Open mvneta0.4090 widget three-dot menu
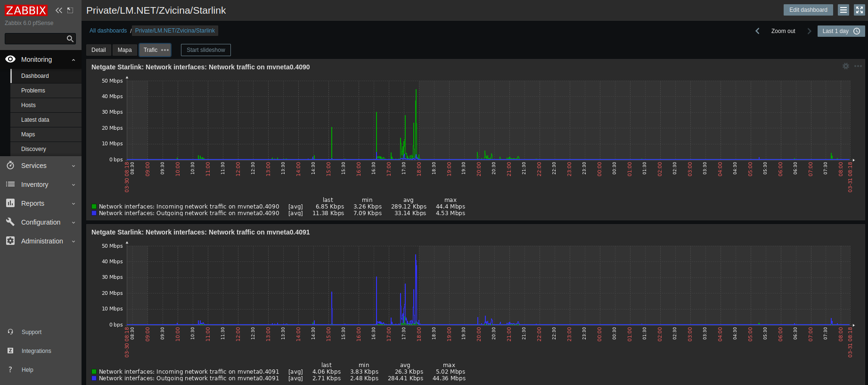Viewport: 868px width, 385px height. 858,66
